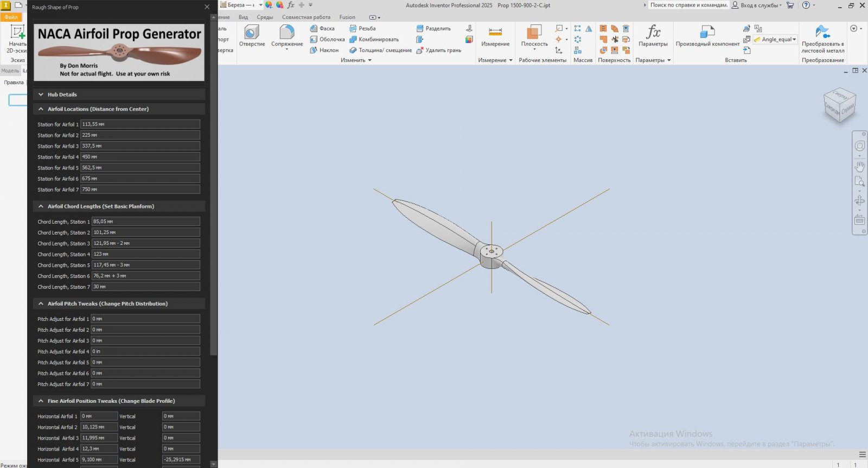Open the fx Параметры dialog
Image resolution: width=868 pixels, height=468 pixels.
(x=653, y=36)
